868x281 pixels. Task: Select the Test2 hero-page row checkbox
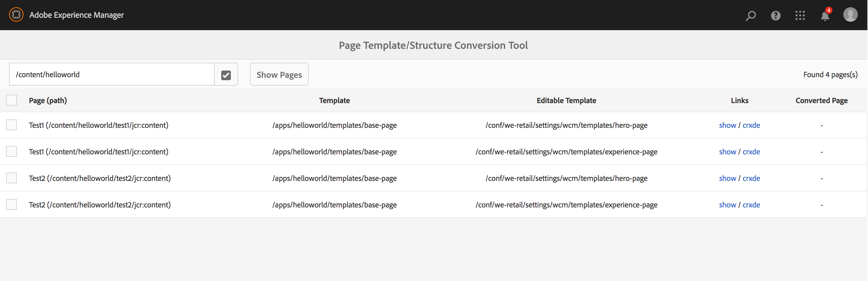coord(11,178)
